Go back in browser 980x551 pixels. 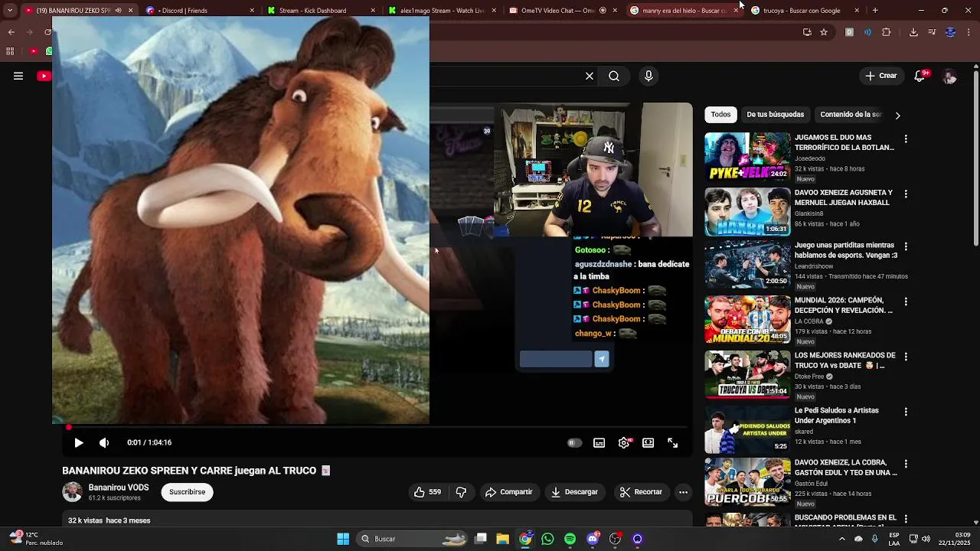coord(11,32)
